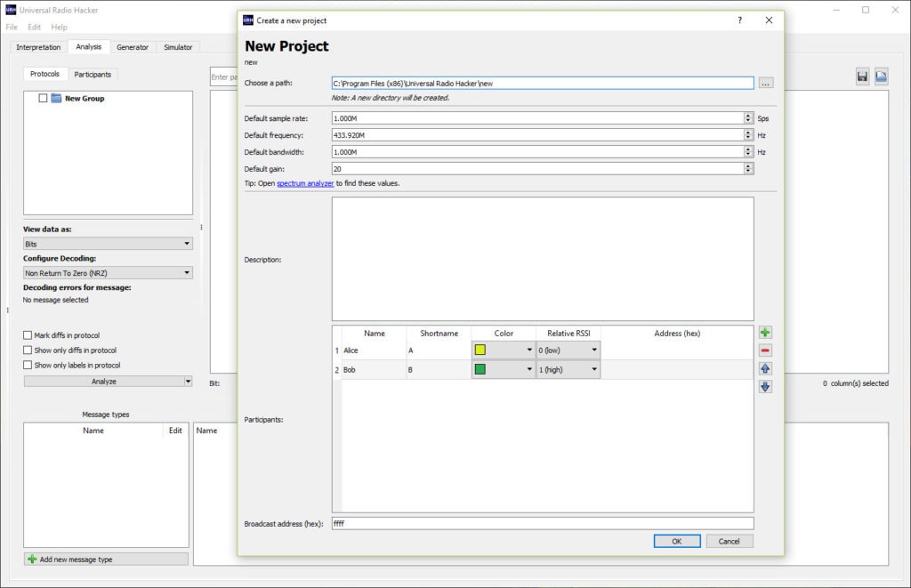The height and width of the screenshot is (588, 911).
Task: Move participant up with blue arrow
Action: 765,368
